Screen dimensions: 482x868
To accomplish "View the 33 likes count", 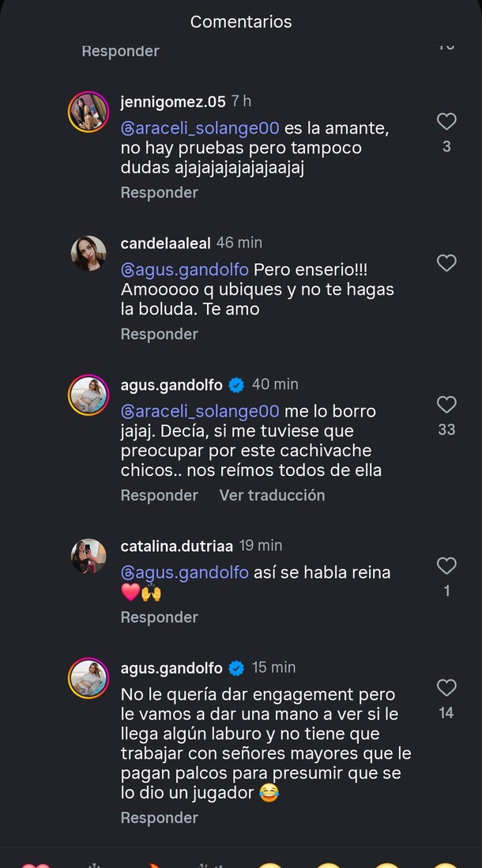I will pos(446,430).
